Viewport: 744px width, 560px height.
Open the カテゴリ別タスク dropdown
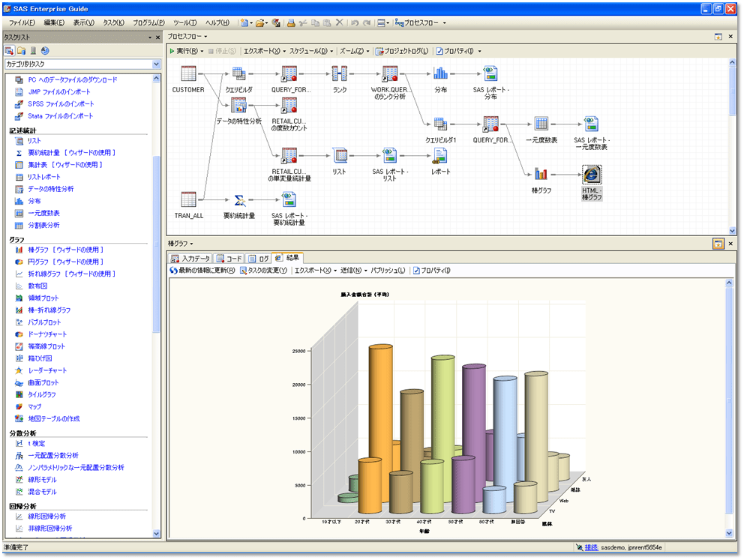tap(157, 64)
